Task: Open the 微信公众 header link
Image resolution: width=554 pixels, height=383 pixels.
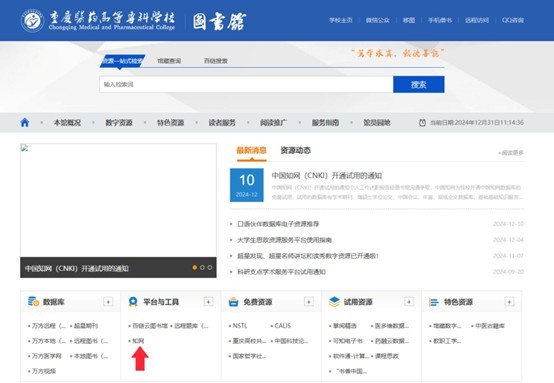Action: (x=377, y=20)
